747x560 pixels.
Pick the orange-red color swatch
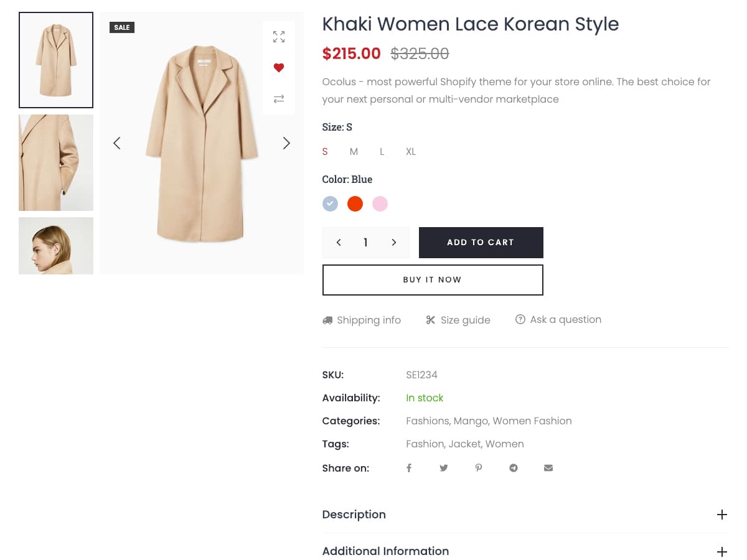coord(355,204)
